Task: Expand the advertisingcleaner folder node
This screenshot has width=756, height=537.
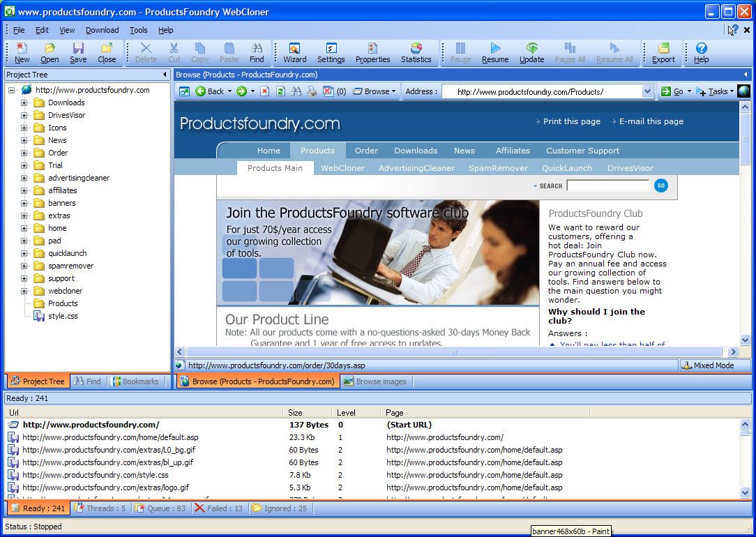Action: 24,178
